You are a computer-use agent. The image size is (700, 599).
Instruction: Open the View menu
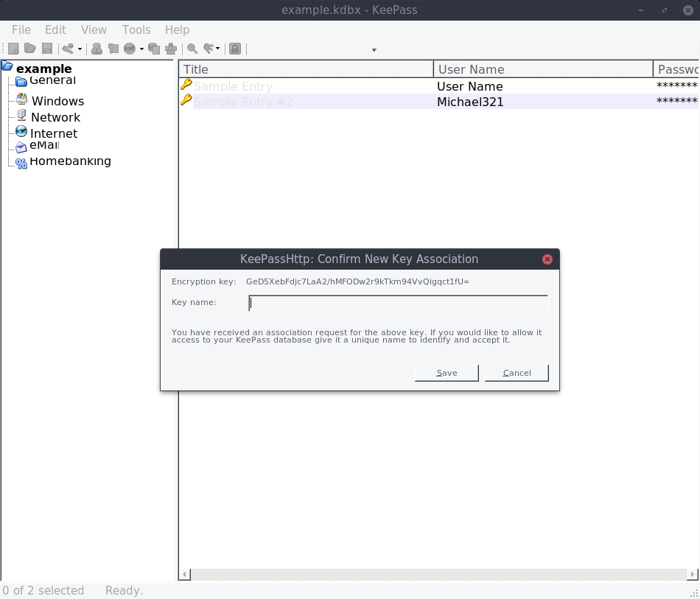point(94,30)
